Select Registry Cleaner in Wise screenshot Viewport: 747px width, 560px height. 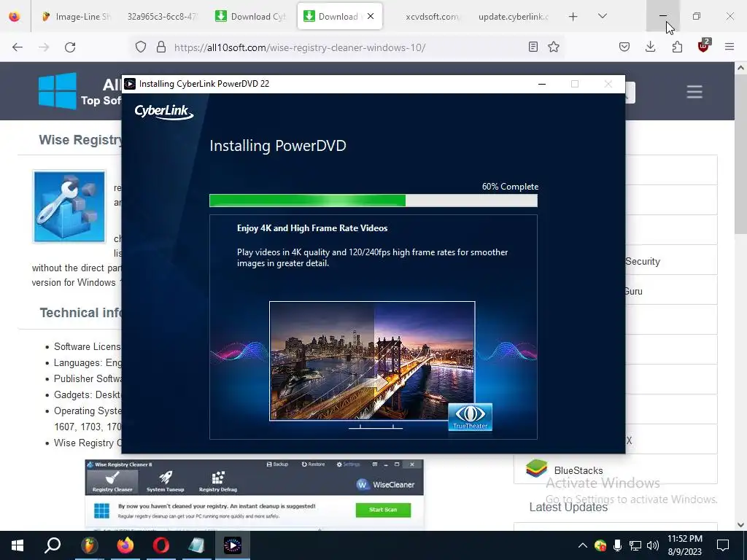[x=112, y=482]
